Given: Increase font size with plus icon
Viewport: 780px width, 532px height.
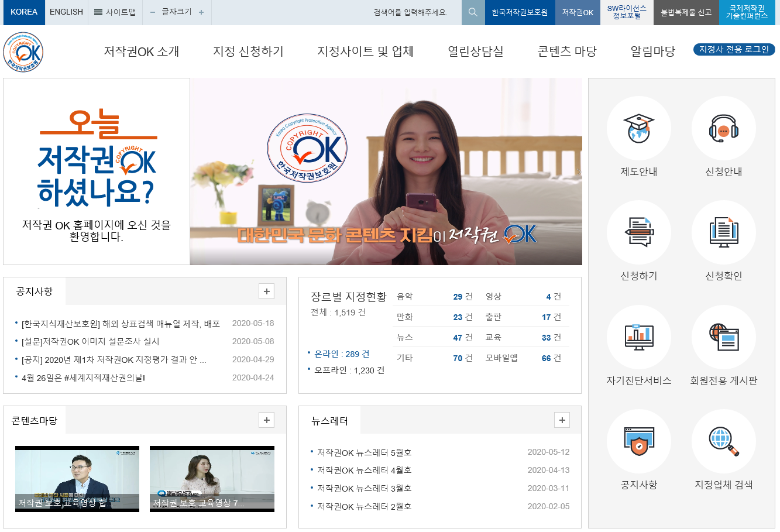Looking at the screenshot, I should click(201, 12).
